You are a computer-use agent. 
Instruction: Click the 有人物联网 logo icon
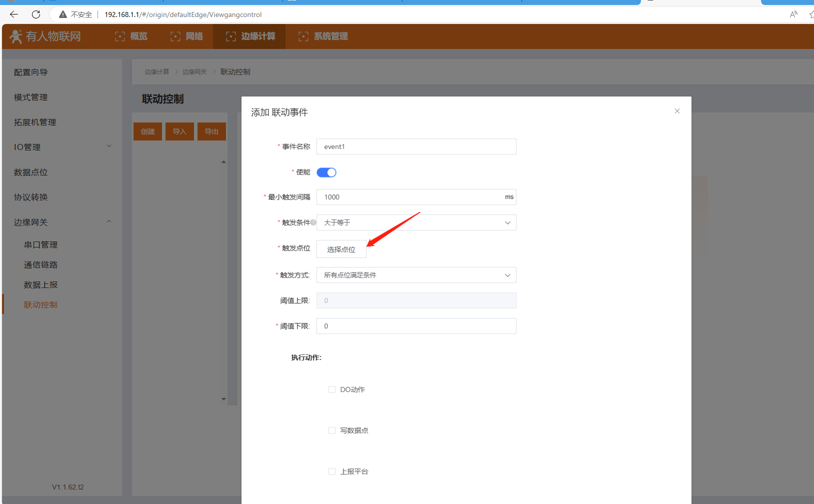[16, 36]
